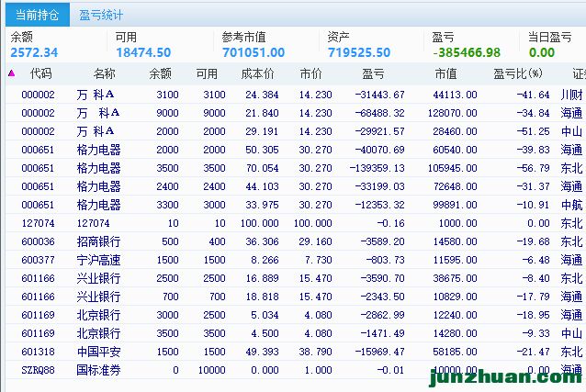Click the market value cell 72648.00

pyautogui.click(x=456, y=186)
